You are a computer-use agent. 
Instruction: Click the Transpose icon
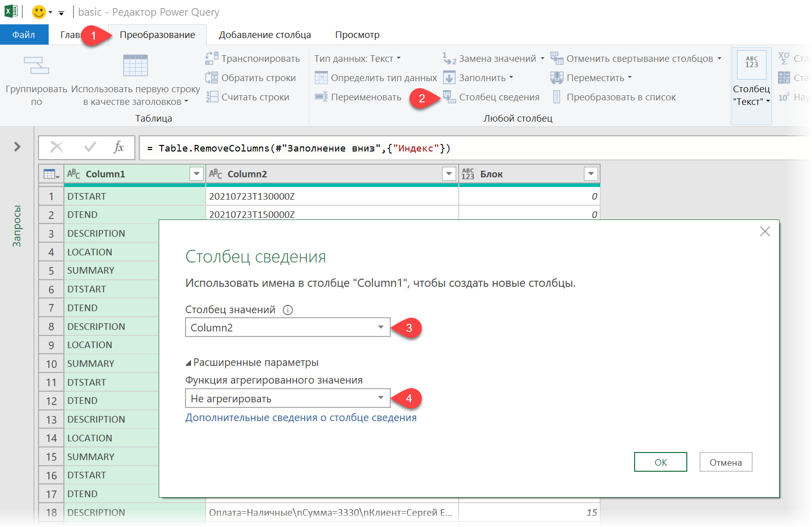coord(212,58)
